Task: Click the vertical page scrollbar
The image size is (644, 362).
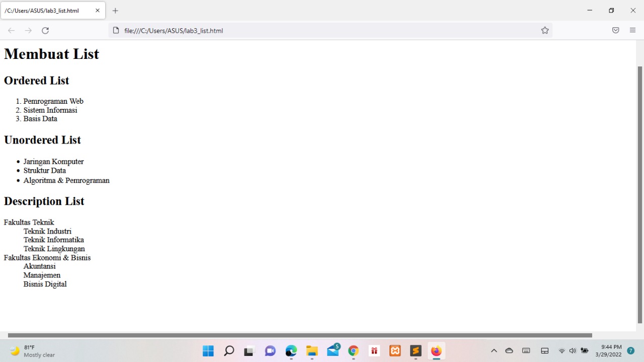Action: tap(640, 195)
